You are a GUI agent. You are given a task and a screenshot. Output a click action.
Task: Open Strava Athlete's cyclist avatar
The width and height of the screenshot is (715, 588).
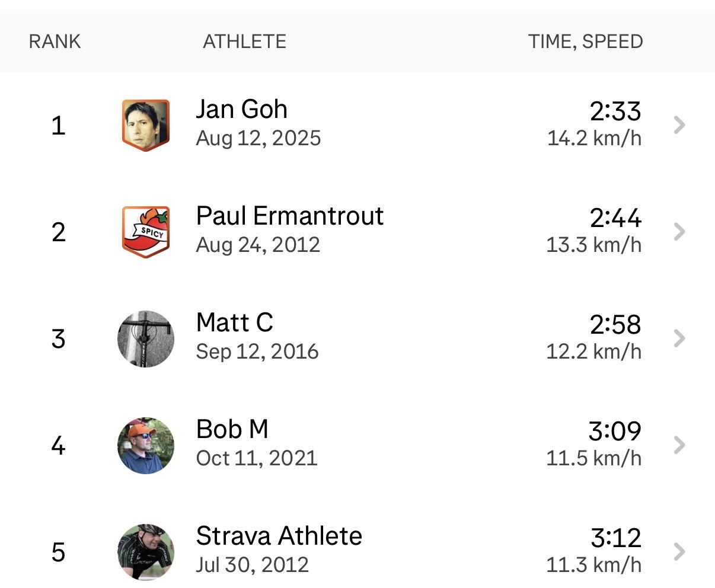(x=146, y=552)
